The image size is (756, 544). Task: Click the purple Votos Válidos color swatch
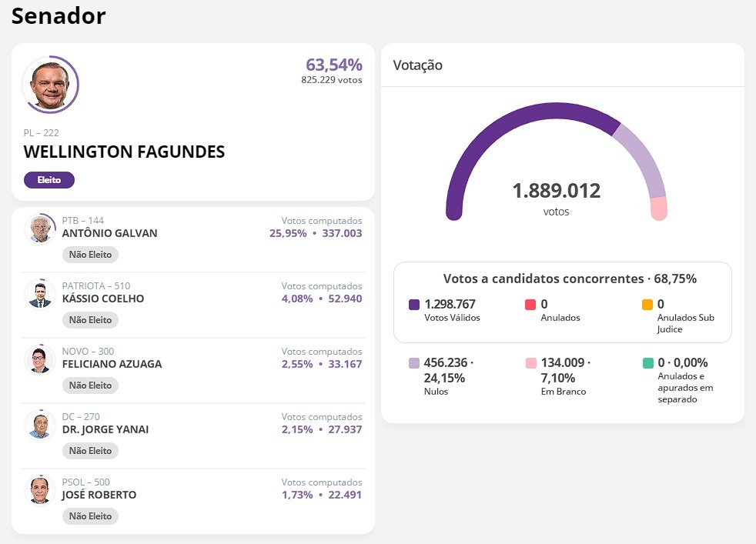coord(414,305)
